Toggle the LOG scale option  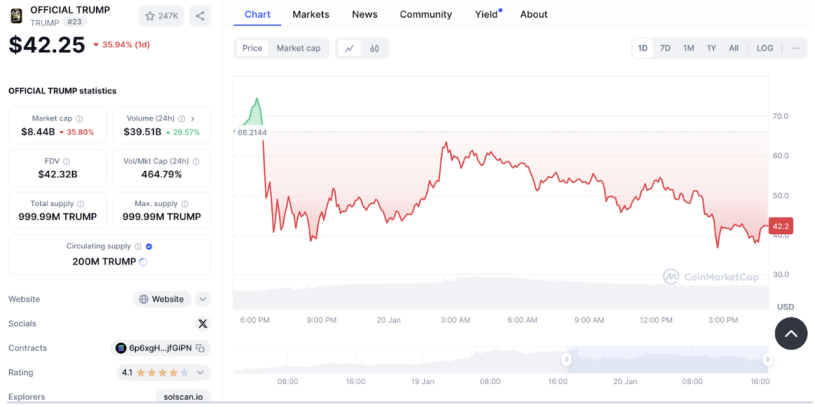point(765,48)
